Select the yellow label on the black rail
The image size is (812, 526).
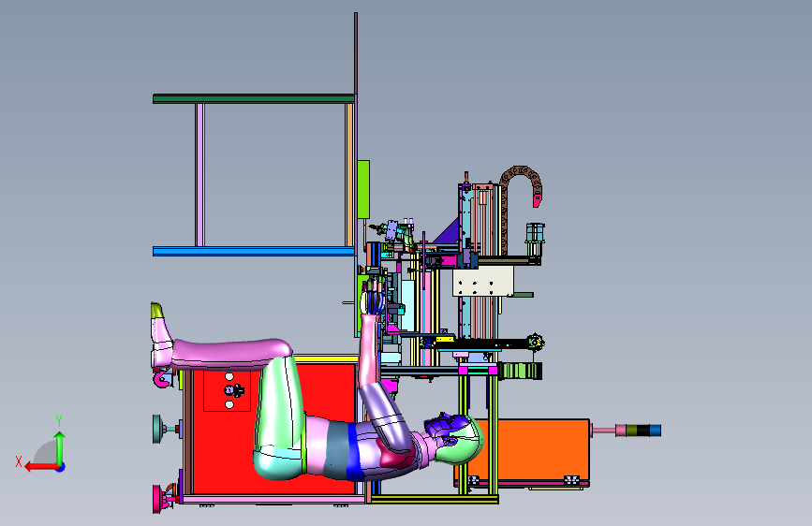(444, 340)
